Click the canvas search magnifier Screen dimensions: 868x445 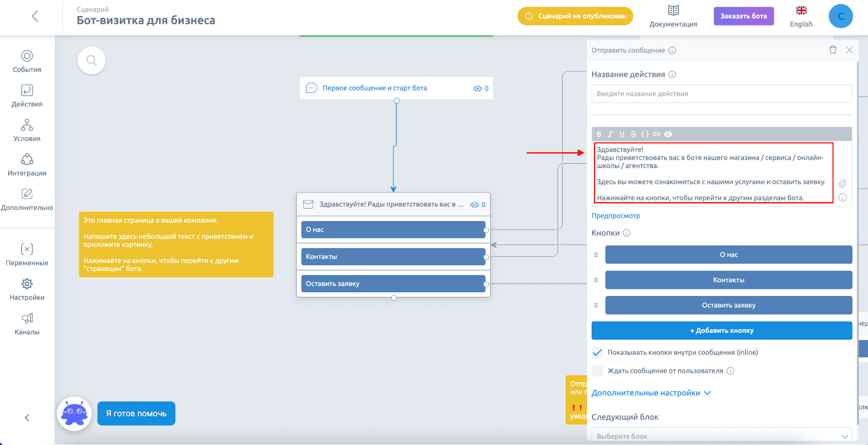pos(92,60)
